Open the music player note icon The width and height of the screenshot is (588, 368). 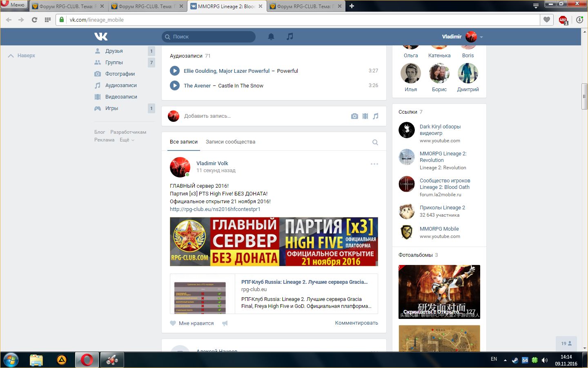[x=290, y=36]
